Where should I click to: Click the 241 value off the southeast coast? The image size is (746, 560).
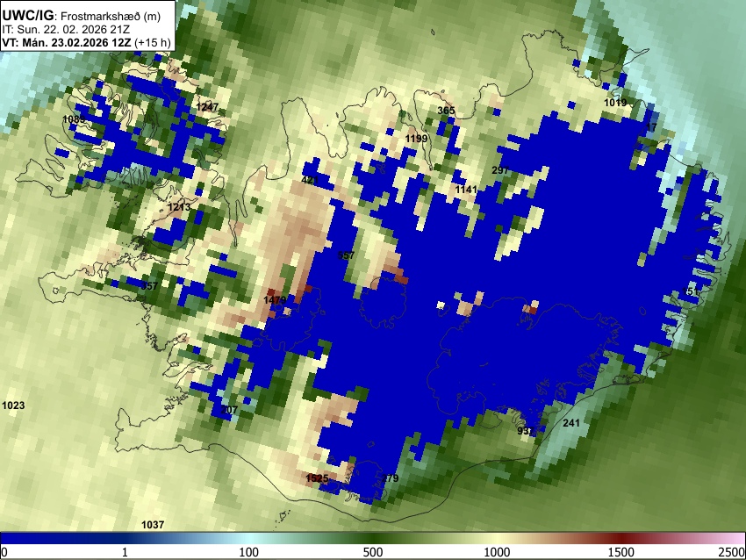(x=571, y=422)
